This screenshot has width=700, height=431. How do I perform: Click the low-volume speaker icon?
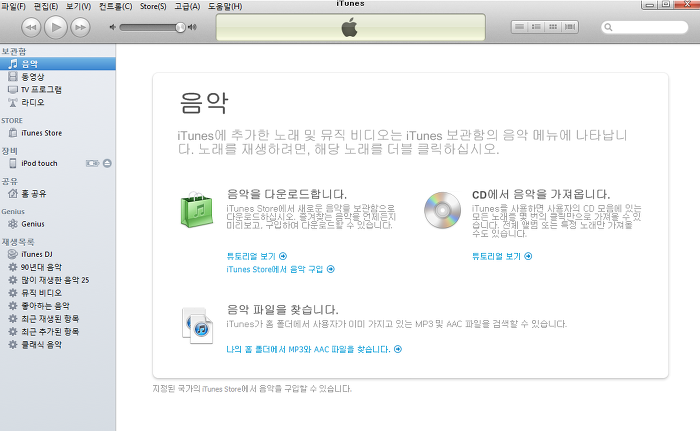coord(112,27)
